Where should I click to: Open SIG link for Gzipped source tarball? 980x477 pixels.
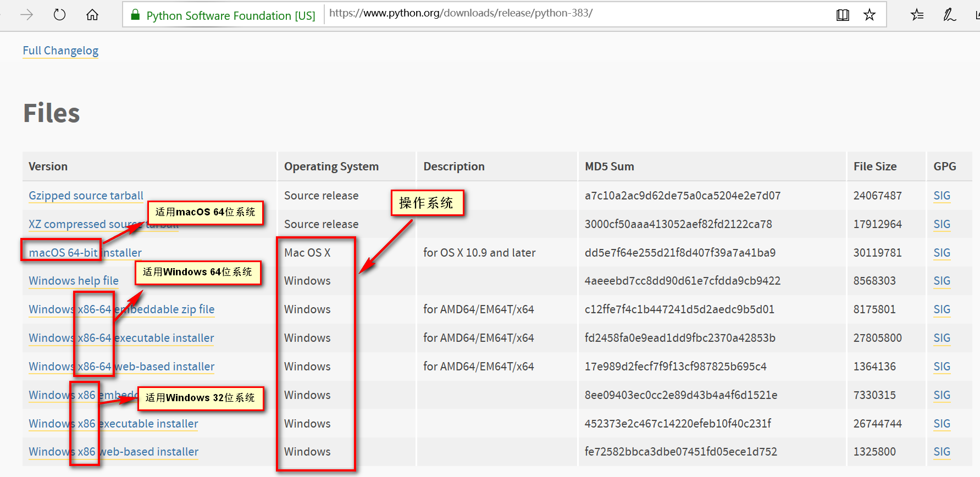(942, 196)
